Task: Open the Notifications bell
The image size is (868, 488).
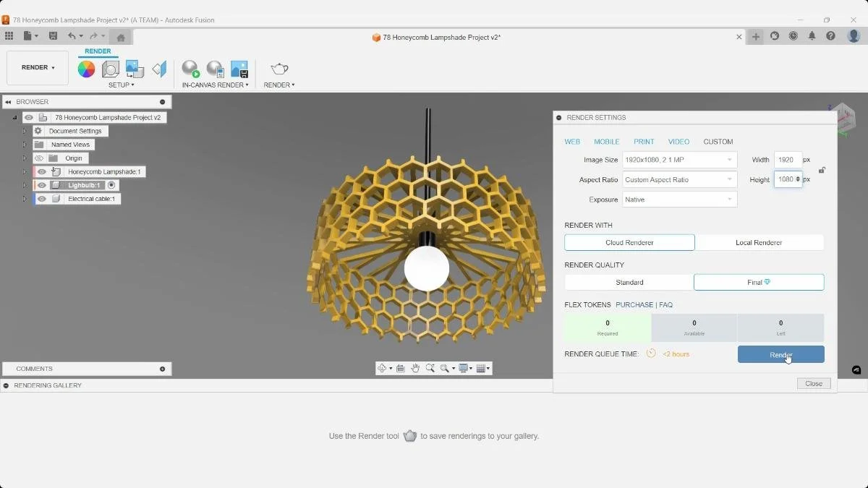Action: (x=812, y=36)
